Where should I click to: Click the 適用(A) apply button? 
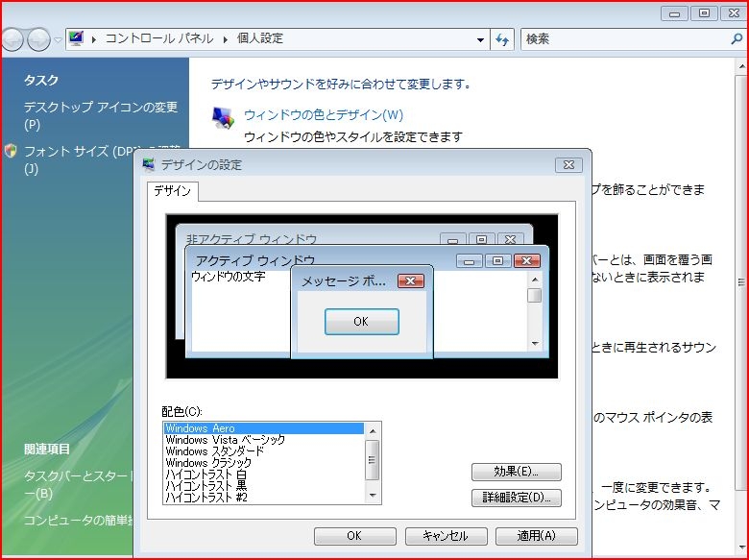click(537, 536)
